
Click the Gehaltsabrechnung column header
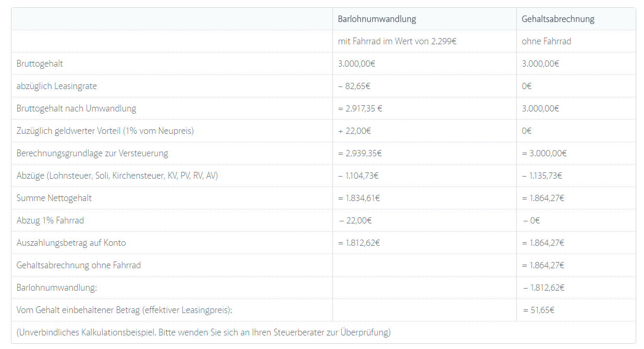pos(558,19)
